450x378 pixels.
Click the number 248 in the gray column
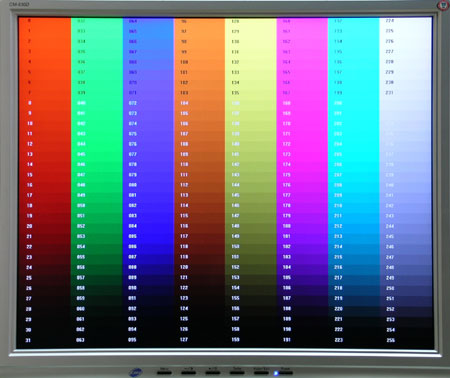pos(390,268)
